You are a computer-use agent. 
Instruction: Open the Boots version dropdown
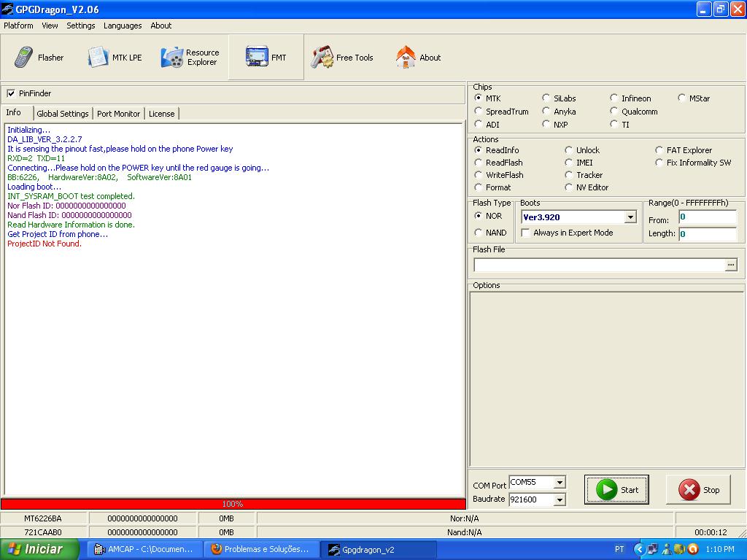630,217
